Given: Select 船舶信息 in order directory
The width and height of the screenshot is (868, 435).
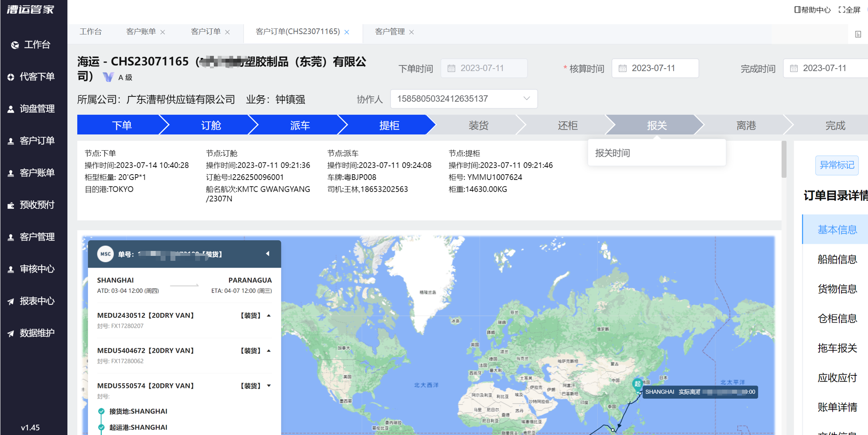Looking at the screenshot, I should (837, 259).
